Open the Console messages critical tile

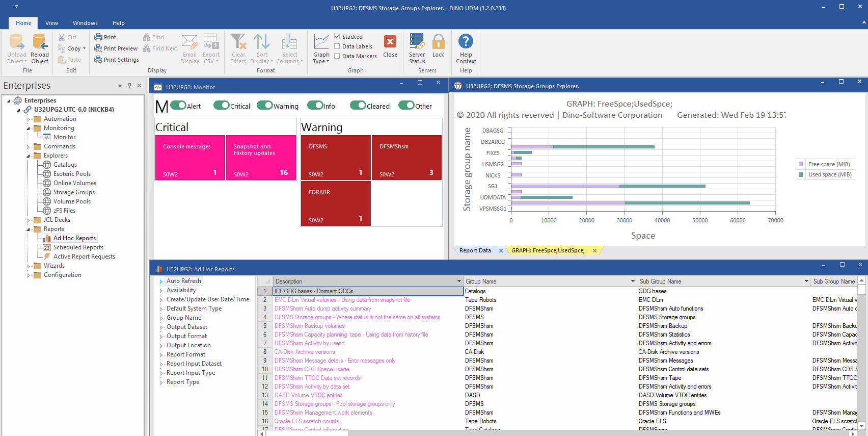pos(190,158)
